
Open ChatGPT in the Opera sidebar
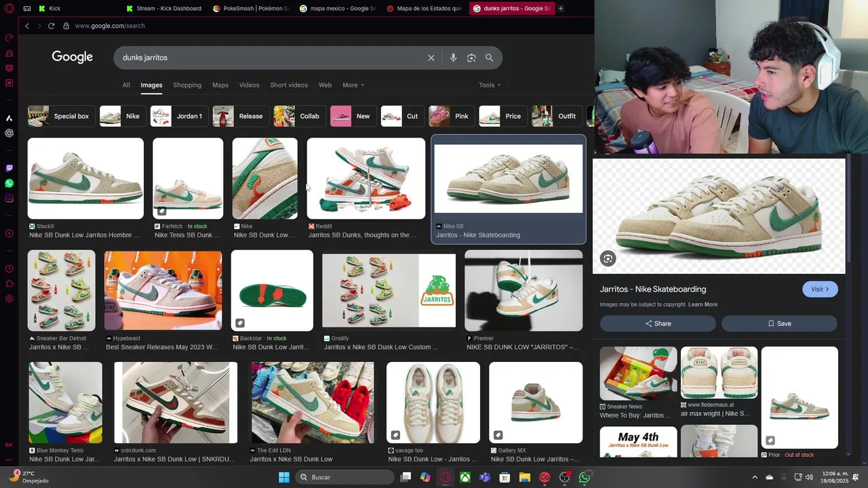[9, 133]
